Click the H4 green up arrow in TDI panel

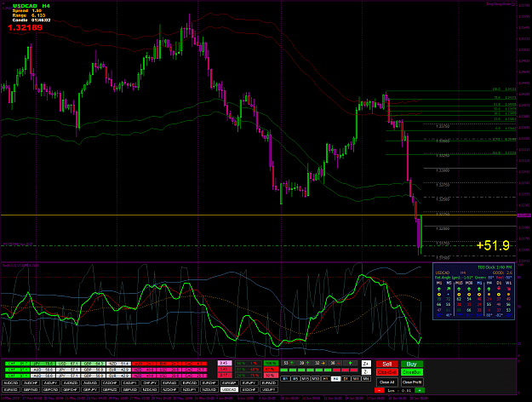point(489,289)
